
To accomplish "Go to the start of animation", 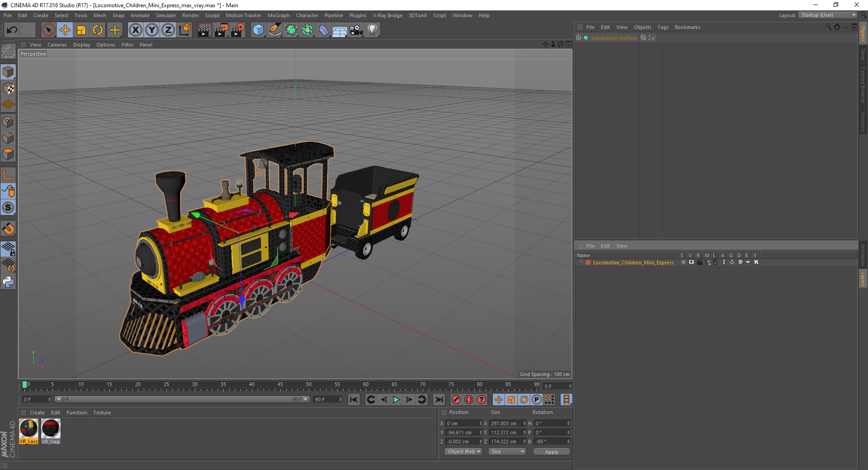I will pos(354,399).
